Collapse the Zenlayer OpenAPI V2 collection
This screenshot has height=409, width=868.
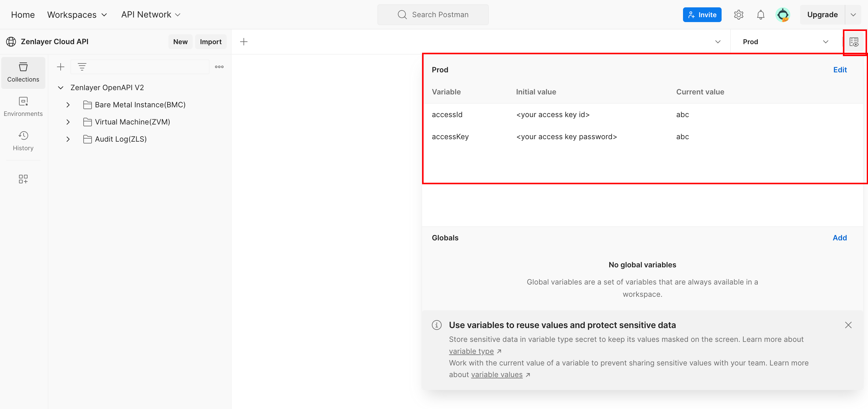61,88
